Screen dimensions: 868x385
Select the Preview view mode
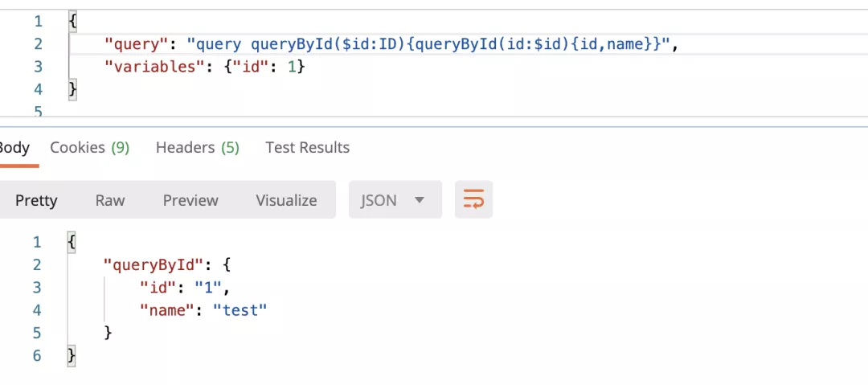[190, 200]
